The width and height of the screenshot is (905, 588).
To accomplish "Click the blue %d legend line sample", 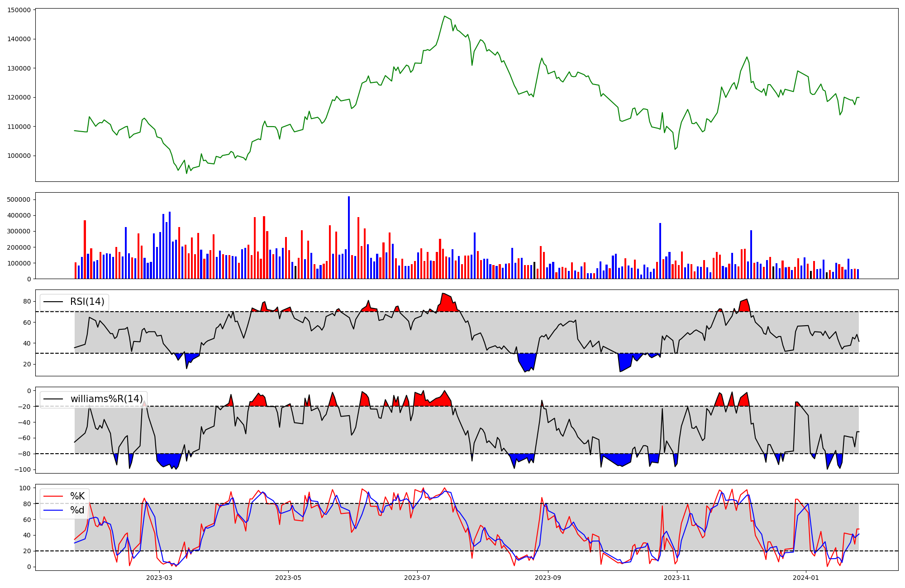I will [53, 511].
